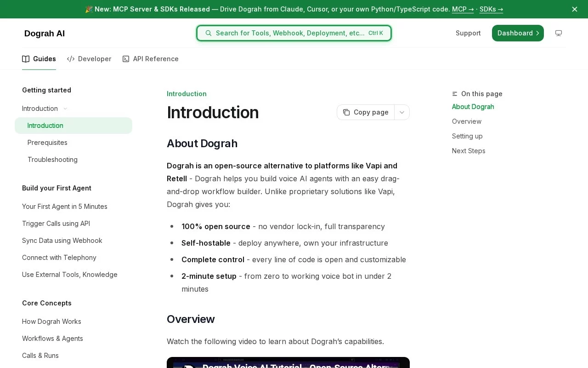Viewport: 588px width, 368px height.
Task: Open the Copy page options dropdown arrow
Action: 402,112
